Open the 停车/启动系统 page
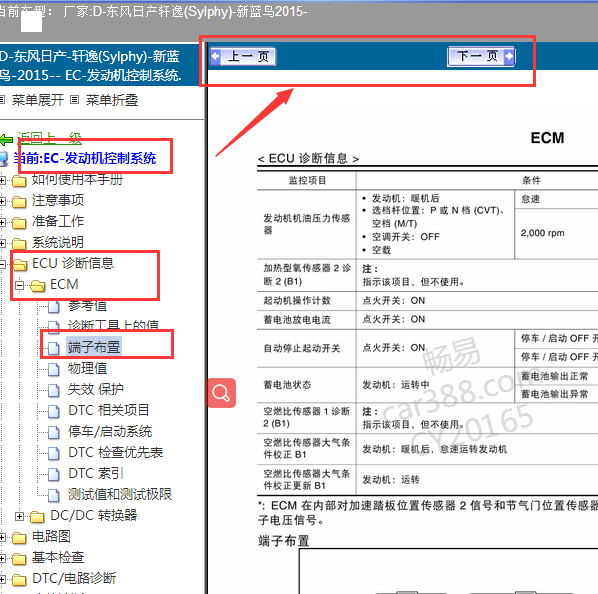The height and width of the screenshot is (594, 598). [110, 431]
